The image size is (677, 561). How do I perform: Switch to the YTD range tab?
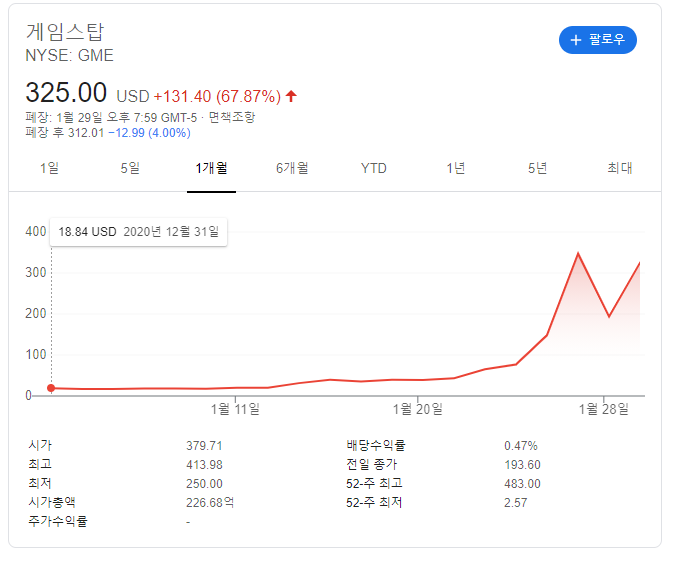tap(373, 168)
